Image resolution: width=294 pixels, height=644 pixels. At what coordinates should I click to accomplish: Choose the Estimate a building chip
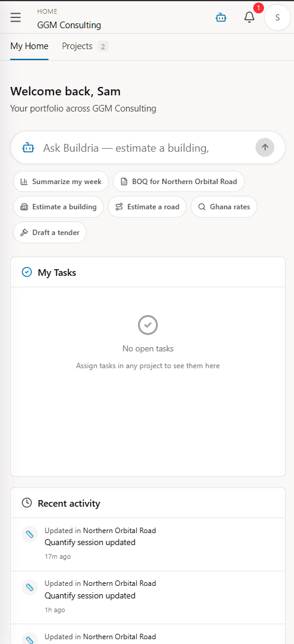pos(58,207)
